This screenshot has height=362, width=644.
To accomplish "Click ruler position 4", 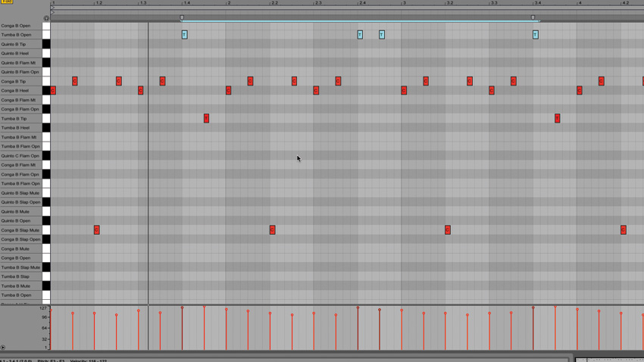I will [x=580, y=3].
